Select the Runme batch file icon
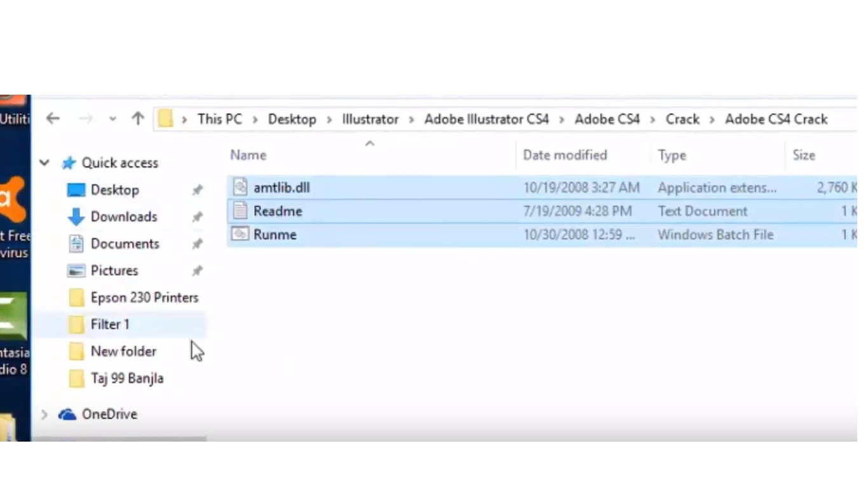The height and width of the screenshot is (488, 868). 240,234
